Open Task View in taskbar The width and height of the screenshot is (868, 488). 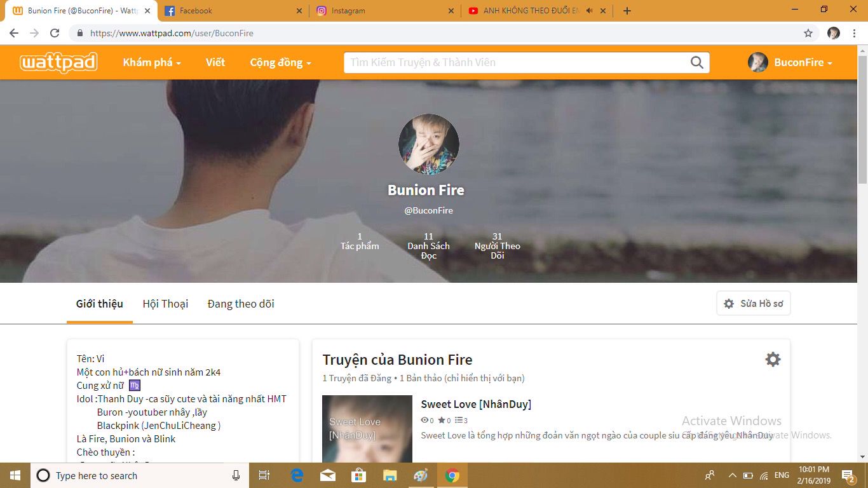[x=264, y=475]
